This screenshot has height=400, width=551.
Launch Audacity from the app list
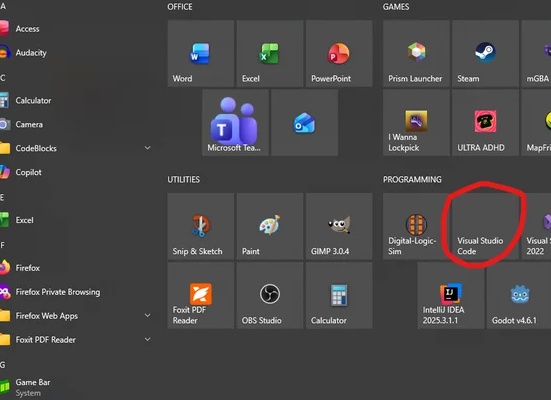(76, 53)
